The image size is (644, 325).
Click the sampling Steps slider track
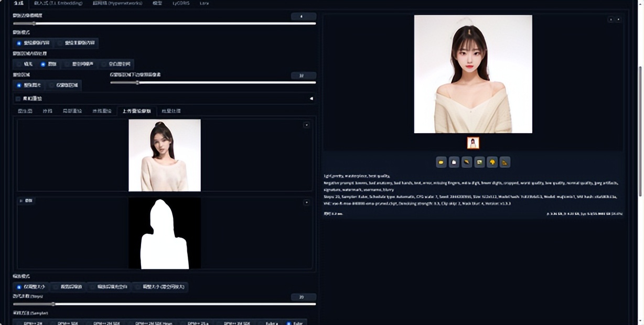click(164, 304)
